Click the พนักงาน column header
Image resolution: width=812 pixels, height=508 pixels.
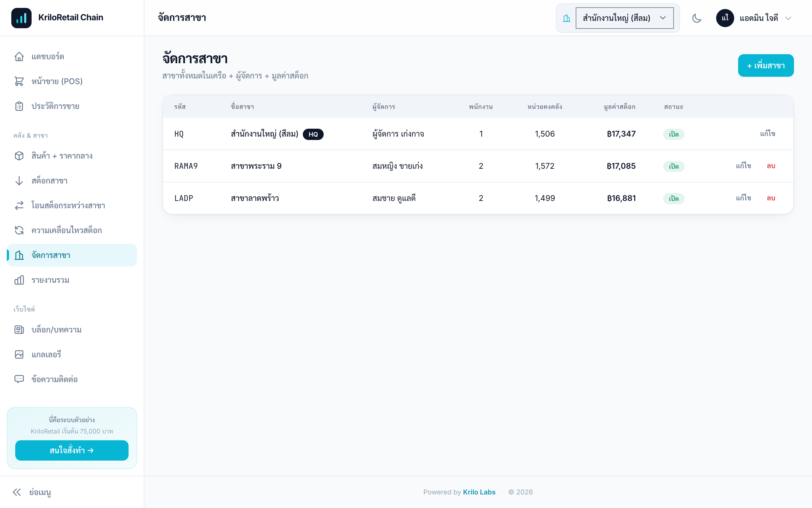(x=481, y=107)
